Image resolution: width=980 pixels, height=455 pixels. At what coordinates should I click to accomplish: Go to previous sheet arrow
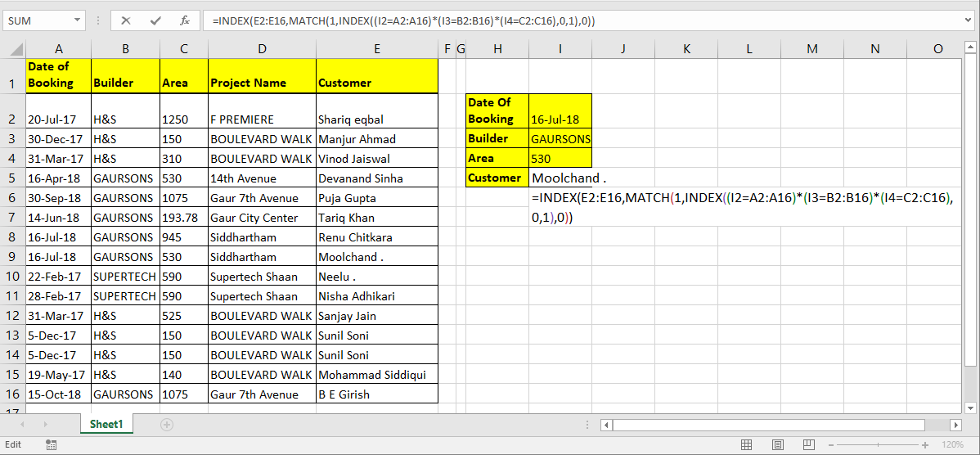pos(23,425)
